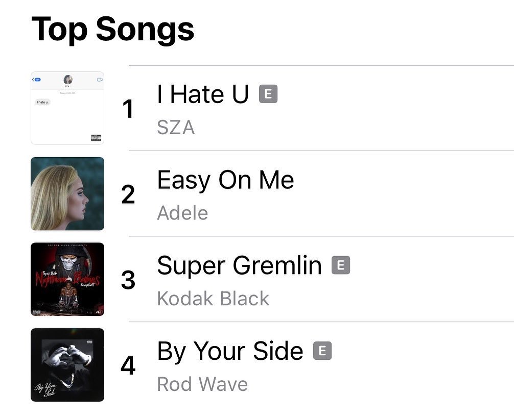Tap the SZA artist name
The image size is (514, 420).
(x=176, y=127)
